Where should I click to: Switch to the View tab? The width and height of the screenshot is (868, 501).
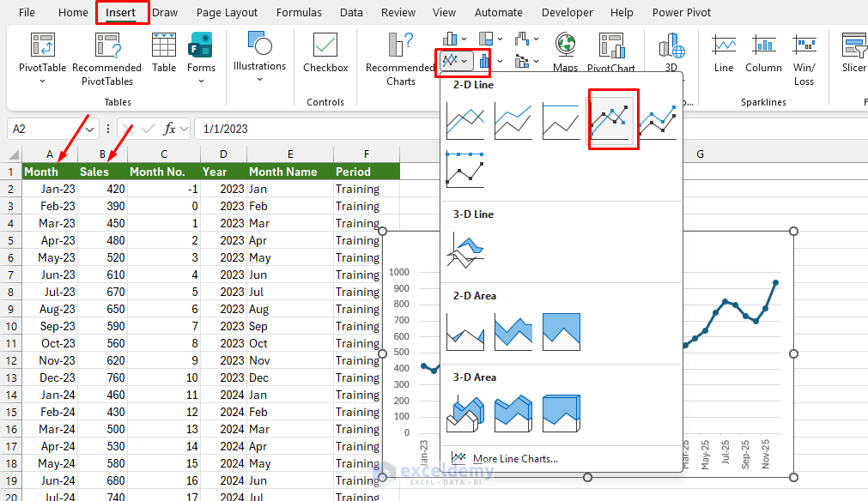click(x=444, y=12)
